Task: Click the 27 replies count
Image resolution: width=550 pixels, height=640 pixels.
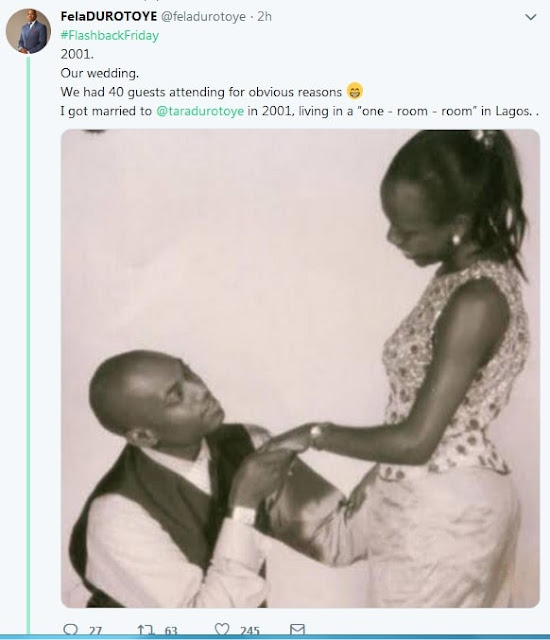Action: (95, 631)
